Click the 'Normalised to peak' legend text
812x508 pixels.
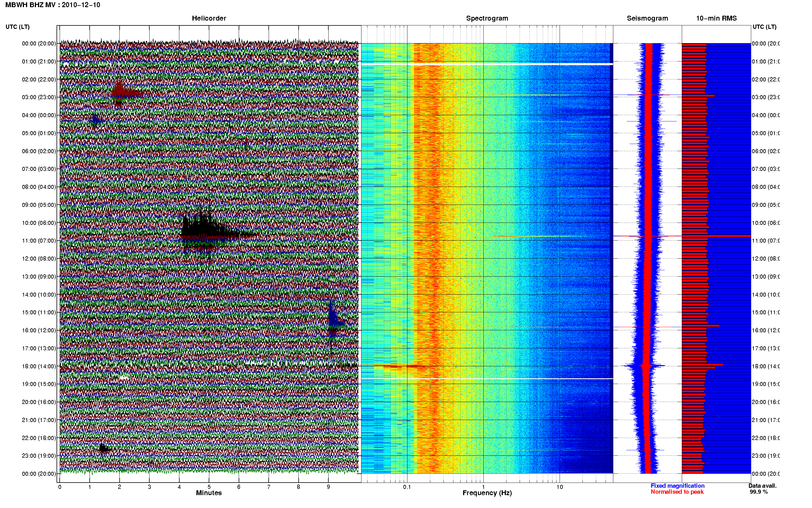pyautogui.click(x=677, y=492)
